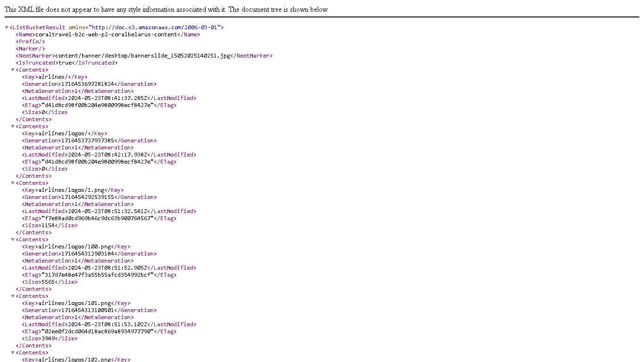Click the Size 1154 line

pyautogui.click(x=50, y=225)
